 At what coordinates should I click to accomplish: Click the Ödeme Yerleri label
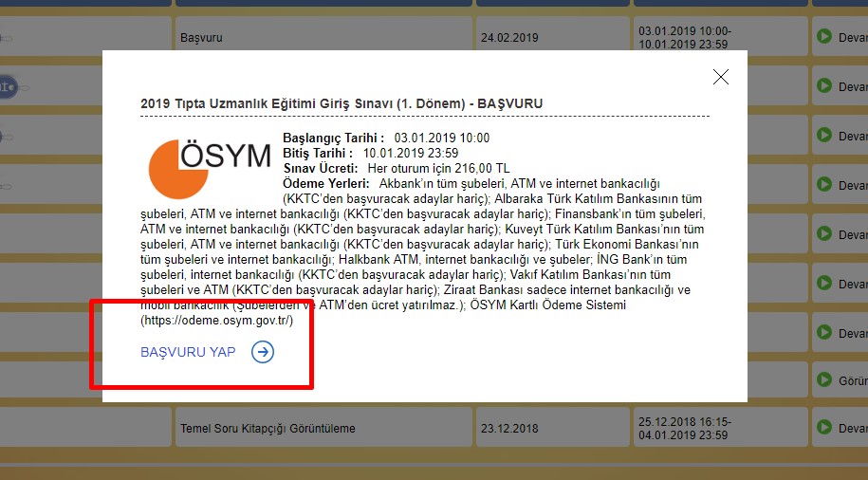click(x=325, y=182)
